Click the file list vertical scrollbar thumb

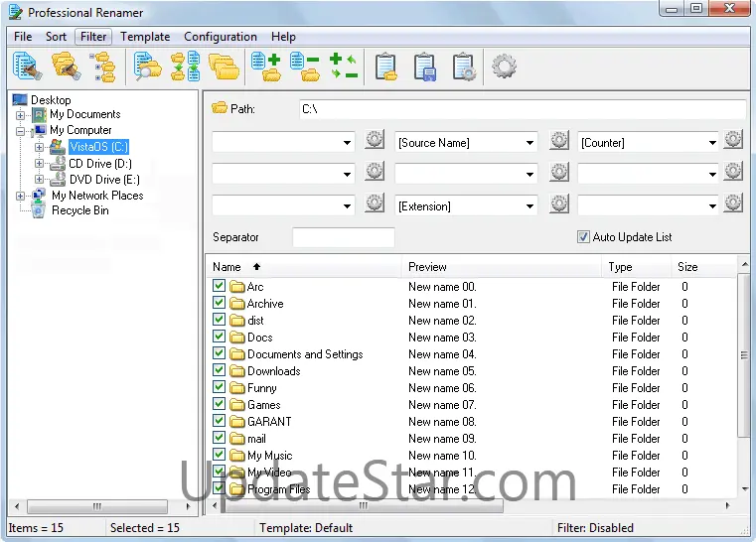pos(744,355)
